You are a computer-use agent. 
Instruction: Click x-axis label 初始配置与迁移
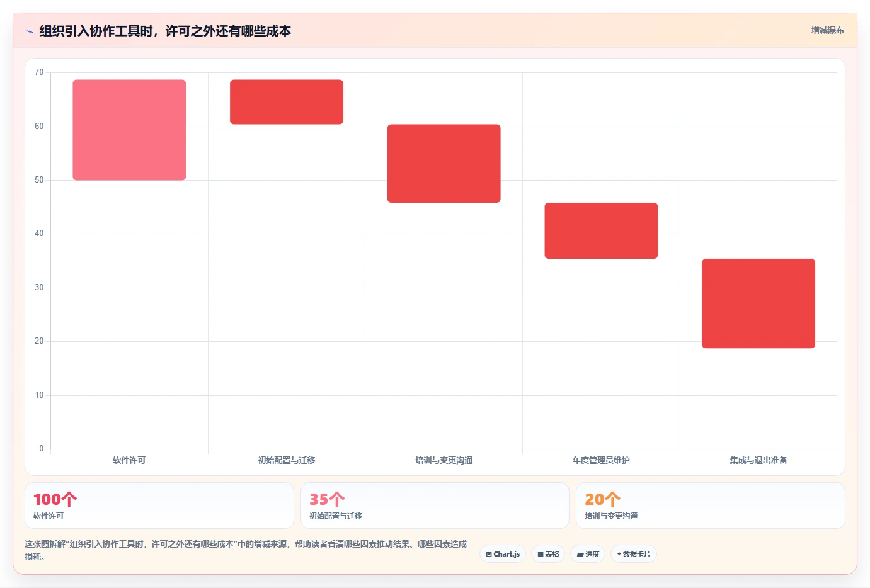pyautogui.click(x=287, y=460)
